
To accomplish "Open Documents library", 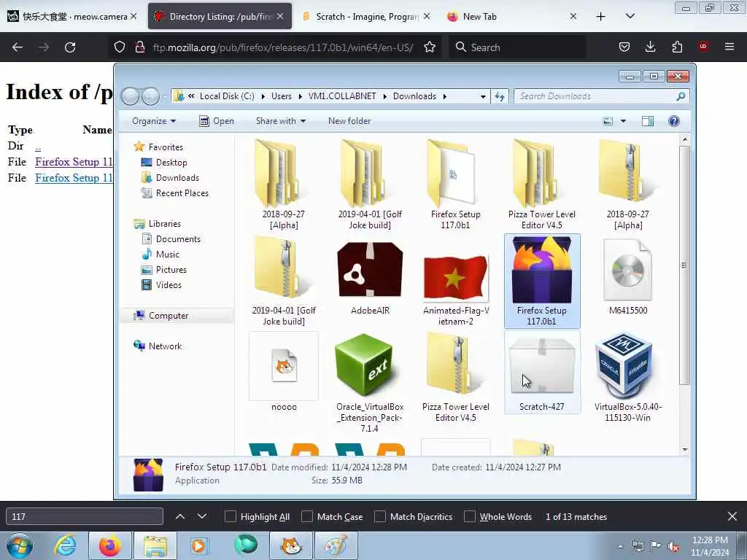I will [x=171, y=239].
